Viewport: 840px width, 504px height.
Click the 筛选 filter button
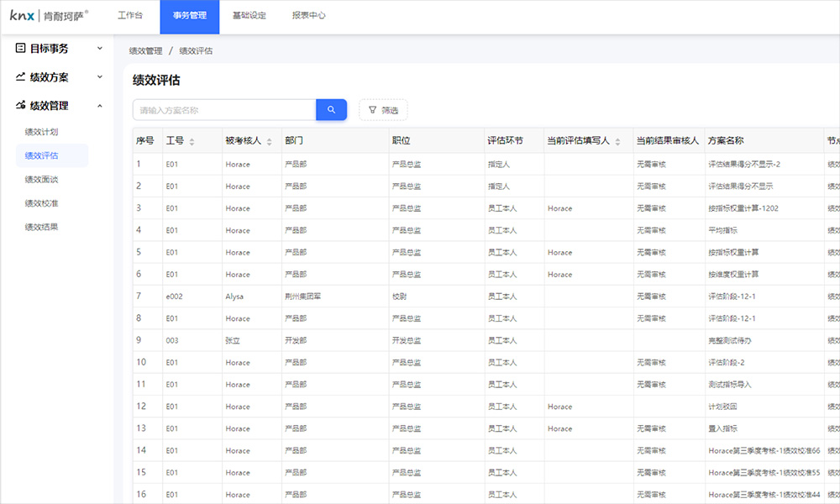coord(383,110)
